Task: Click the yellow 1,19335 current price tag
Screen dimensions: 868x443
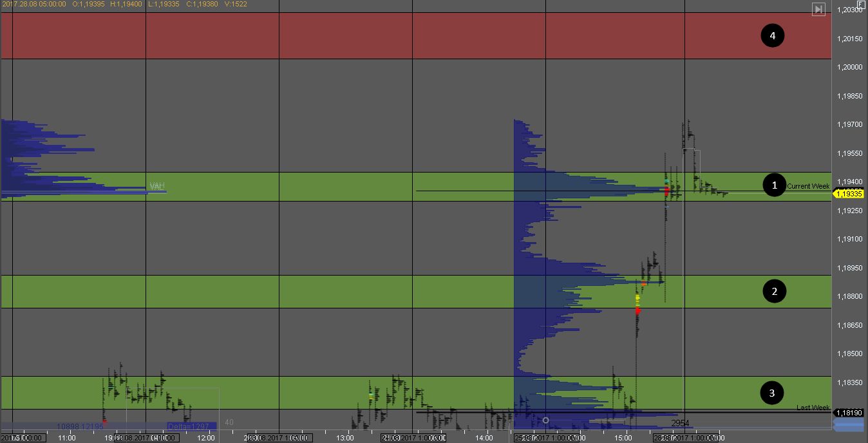Action: 849,193
